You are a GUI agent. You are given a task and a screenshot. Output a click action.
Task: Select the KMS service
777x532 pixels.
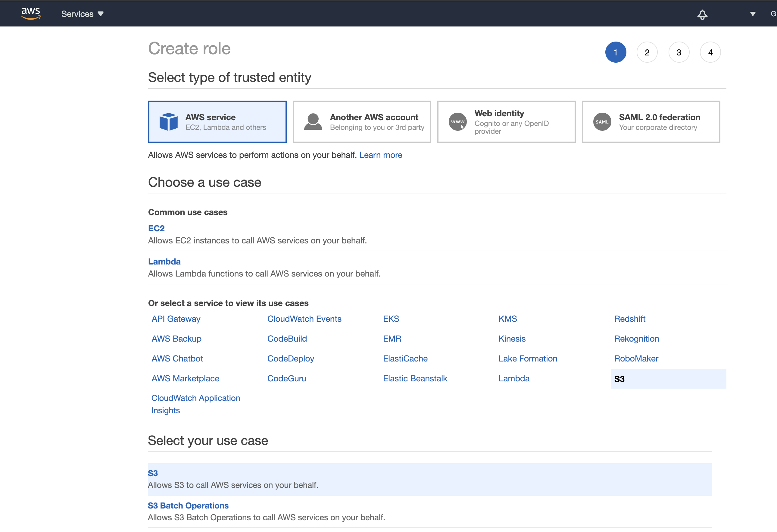(x=507, y=319)
